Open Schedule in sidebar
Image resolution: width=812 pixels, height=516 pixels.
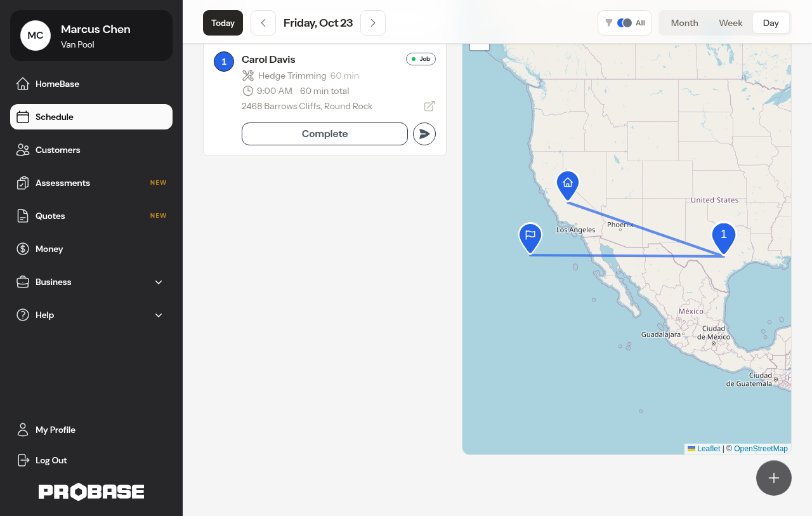pos(91,117)
